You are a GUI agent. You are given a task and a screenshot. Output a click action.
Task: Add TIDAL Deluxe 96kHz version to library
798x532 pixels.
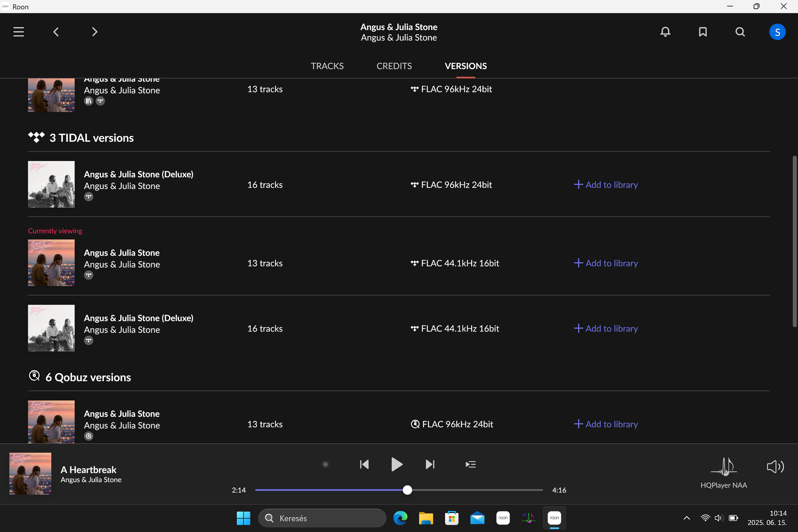coord(606,185)
